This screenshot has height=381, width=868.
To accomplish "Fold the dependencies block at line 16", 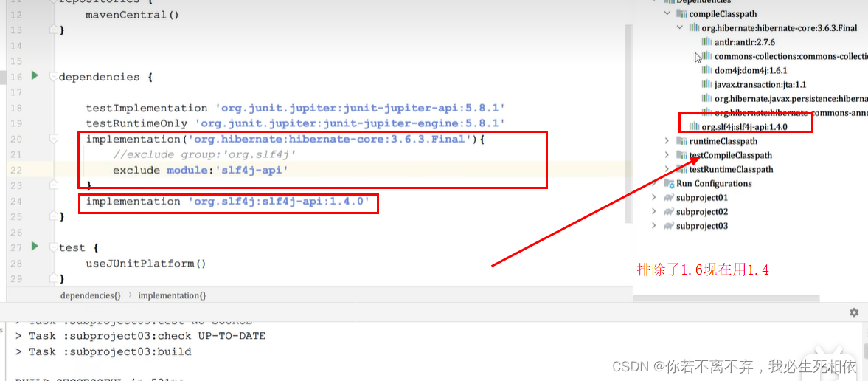I will (x=54, y=77).
